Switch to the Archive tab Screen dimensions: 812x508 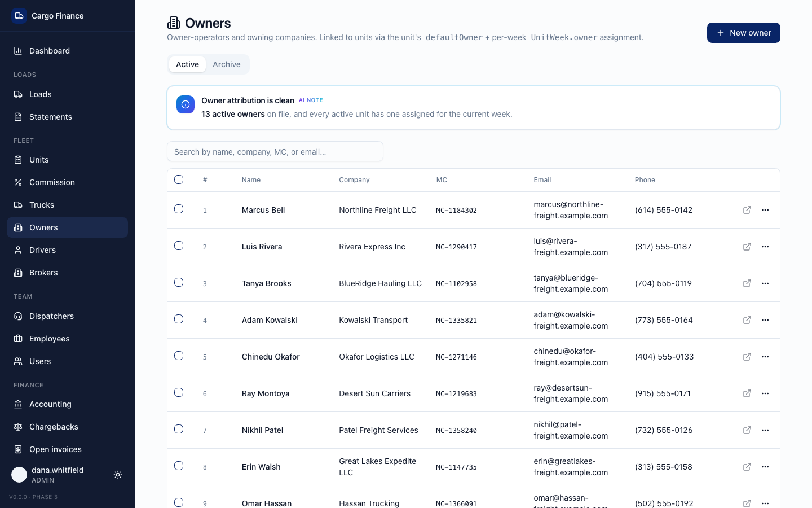coord(227,64)
